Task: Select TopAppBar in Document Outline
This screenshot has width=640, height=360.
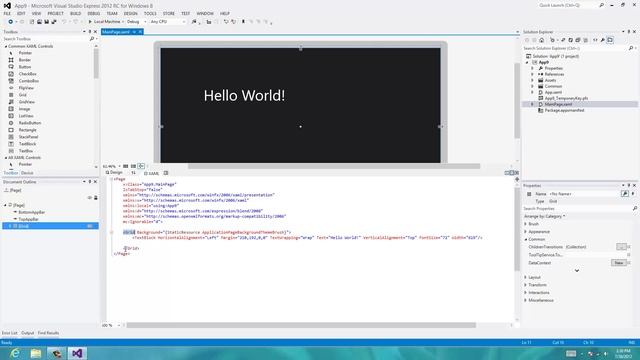Action: (28, 219)
